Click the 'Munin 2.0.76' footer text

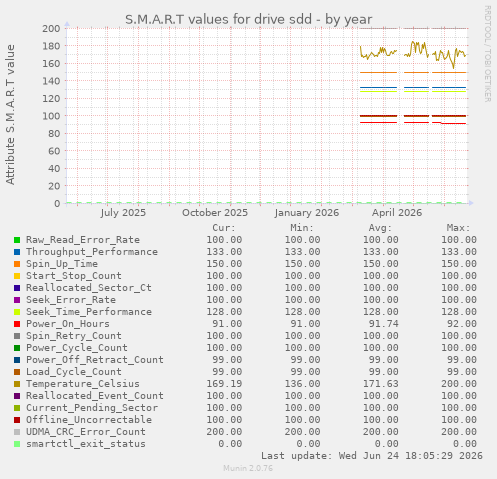pos(248,468)
